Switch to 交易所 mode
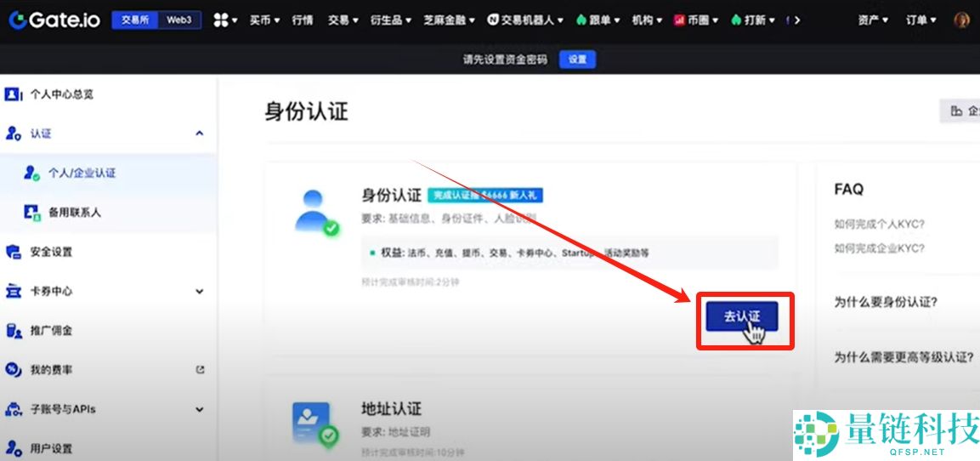The width and height of the screenshot is (980, 461). point(135,20)
